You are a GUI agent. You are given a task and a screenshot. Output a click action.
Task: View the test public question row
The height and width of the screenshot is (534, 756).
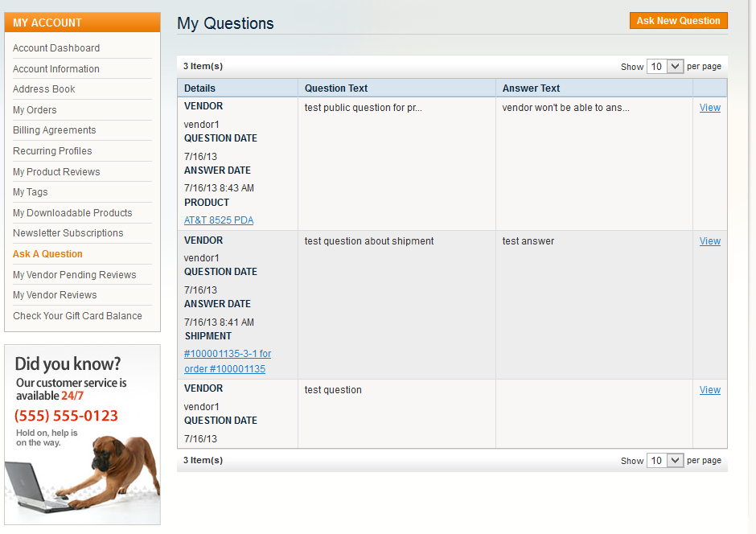(x=709, y=108)
